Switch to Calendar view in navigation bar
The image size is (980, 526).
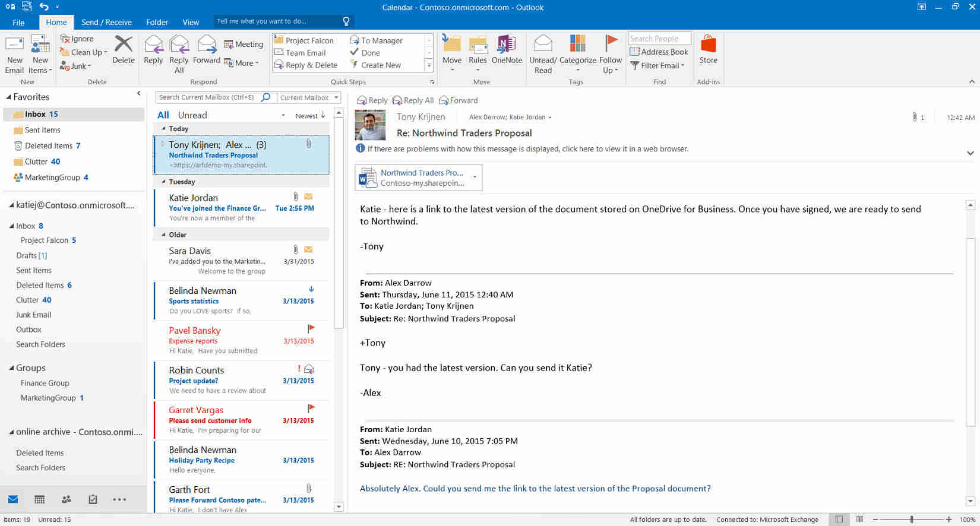click(40, 499)
